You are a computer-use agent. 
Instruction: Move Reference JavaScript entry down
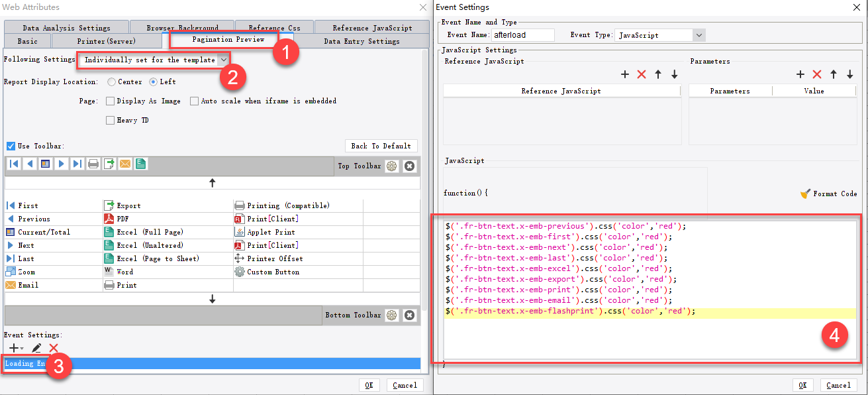coord(675,74)
